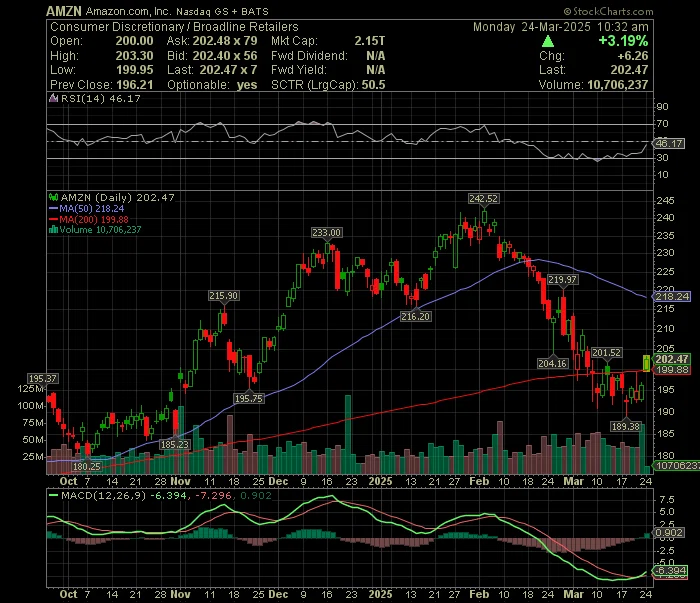Click the 46.17 RSI tag on right axis
The image size is (700, 603).
[x=669, y=144]
